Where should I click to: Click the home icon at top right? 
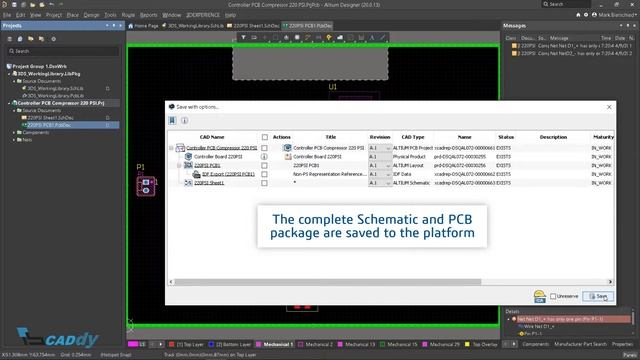(x=578, y=15)
